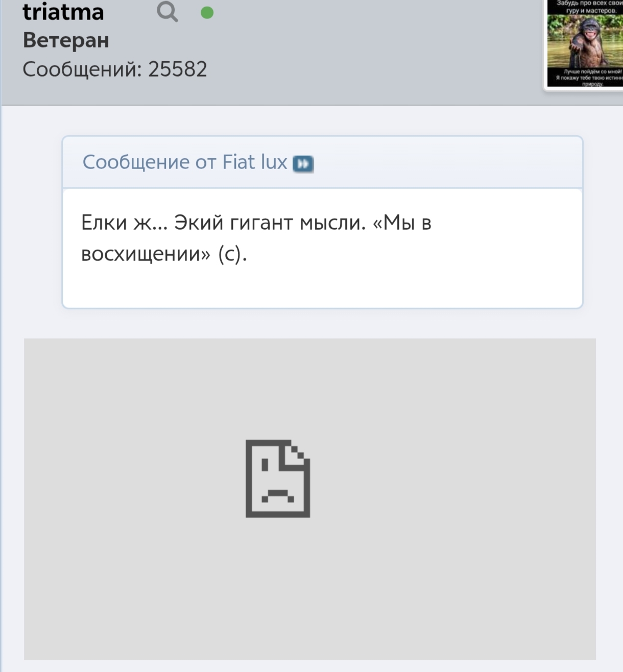623x672 pixels.
Task: Click empty space inside quote box bottom
Action: point(322,289)
